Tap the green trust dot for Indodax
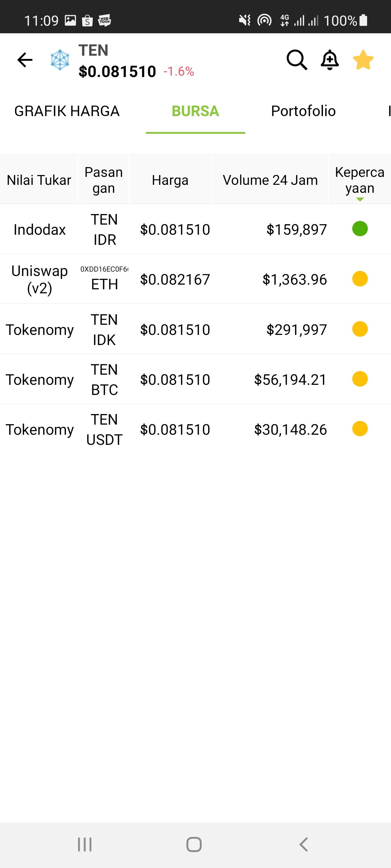391x868 pixels. click(x=360, y=229)
